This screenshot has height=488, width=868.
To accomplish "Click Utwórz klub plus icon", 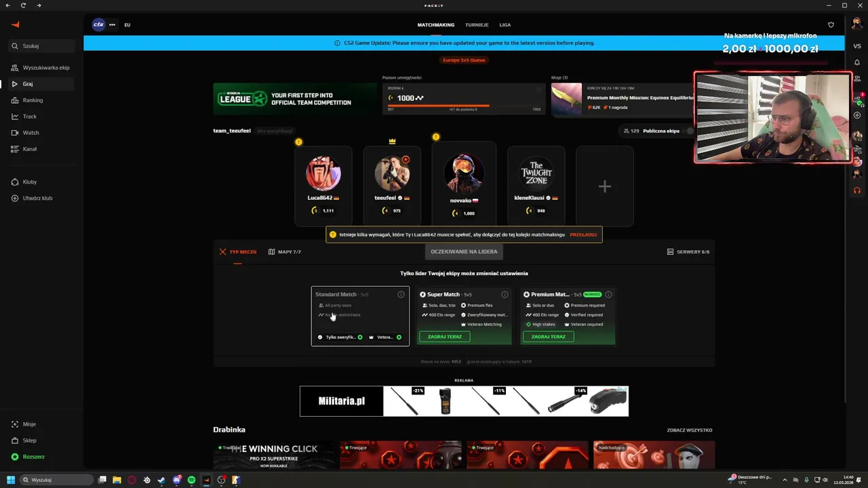I will tap(15, 198).
